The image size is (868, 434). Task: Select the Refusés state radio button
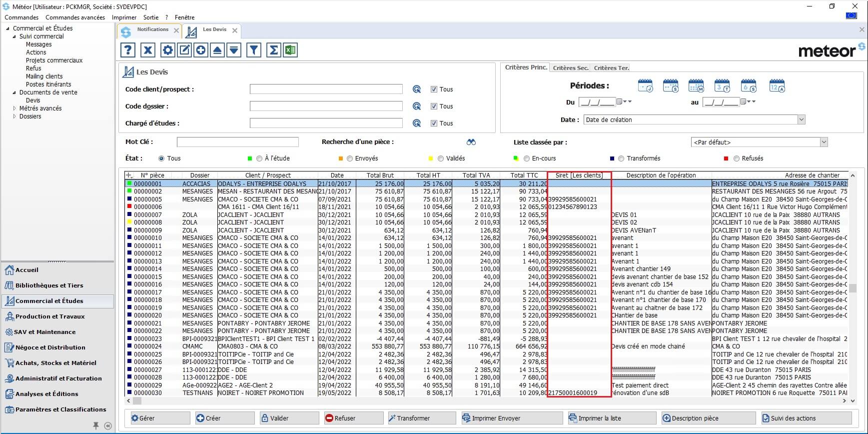[736, 158]
